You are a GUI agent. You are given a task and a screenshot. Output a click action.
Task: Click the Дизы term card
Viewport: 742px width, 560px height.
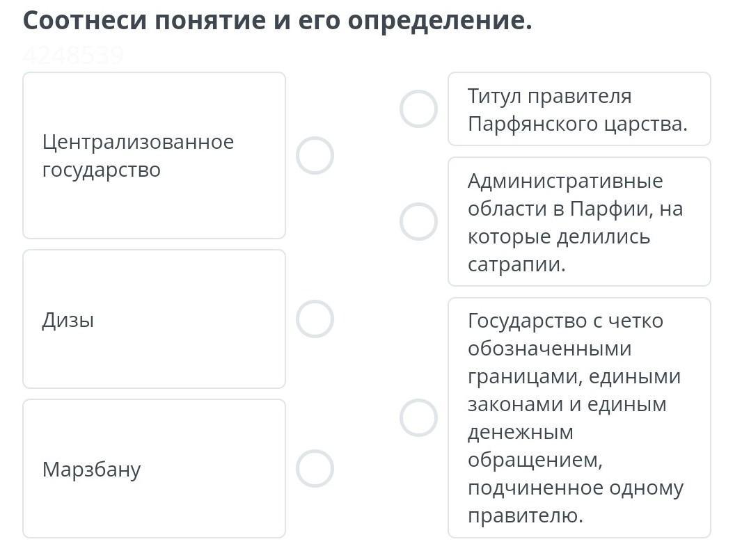154,319
